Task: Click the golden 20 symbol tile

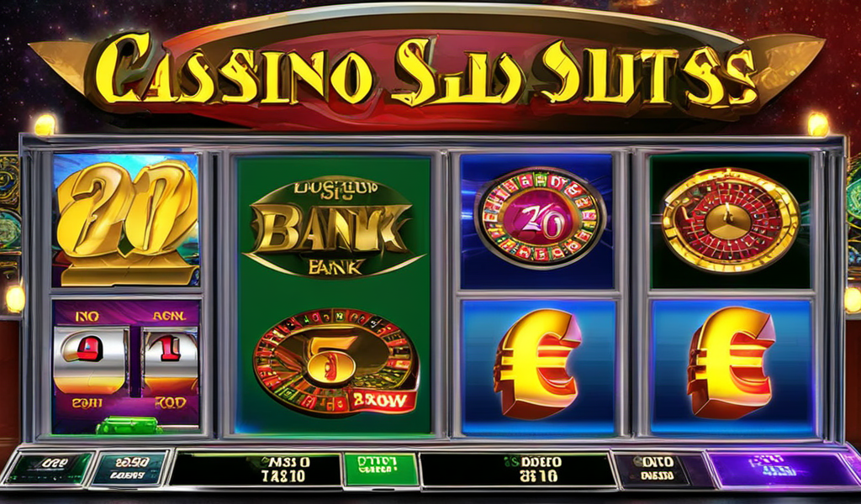Action: click(126, 220)
